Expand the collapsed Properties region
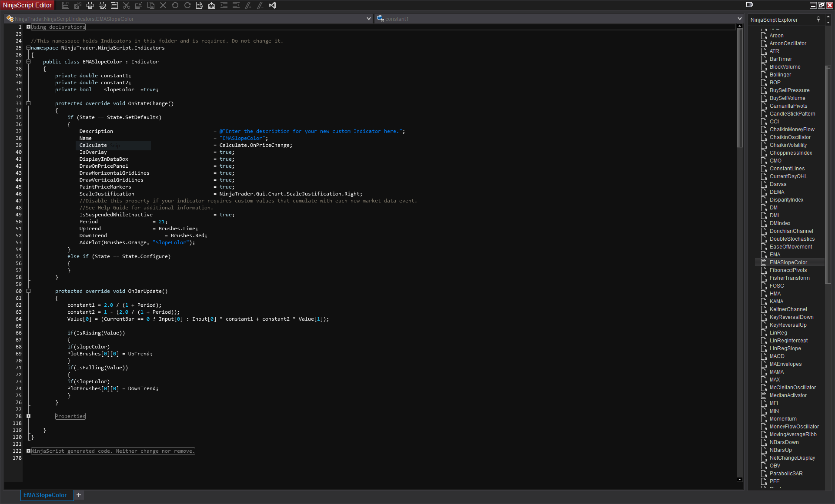Viewport: 835px width, 504px height. tap(29, 416)
